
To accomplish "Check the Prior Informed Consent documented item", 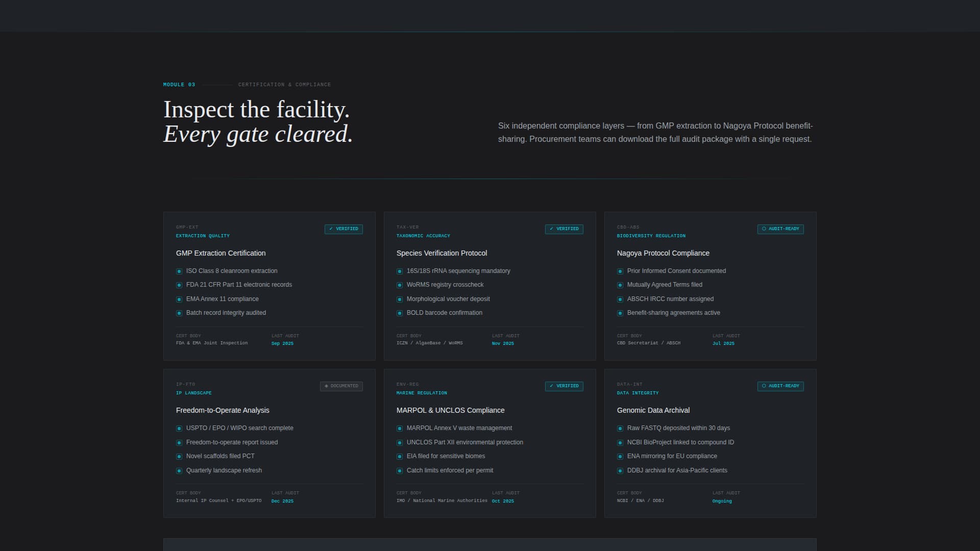I will click(676, 271).
